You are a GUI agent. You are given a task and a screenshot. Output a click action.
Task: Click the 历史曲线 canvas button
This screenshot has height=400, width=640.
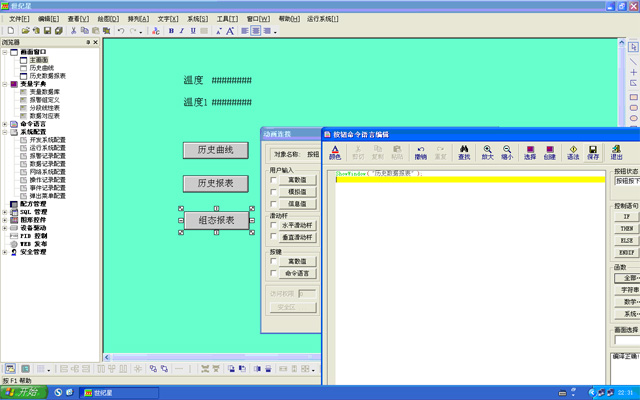click(x=216, y=150)
